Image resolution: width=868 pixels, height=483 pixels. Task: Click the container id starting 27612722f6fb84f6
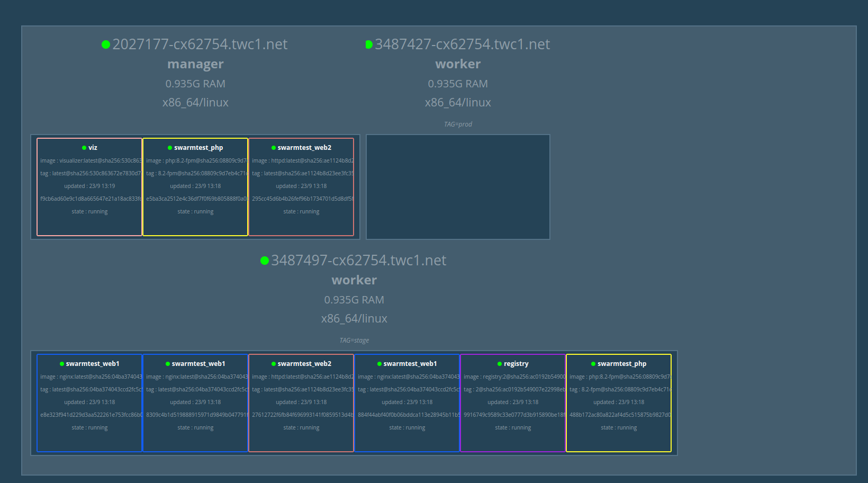pyautogui.click(x=303, y=415)
